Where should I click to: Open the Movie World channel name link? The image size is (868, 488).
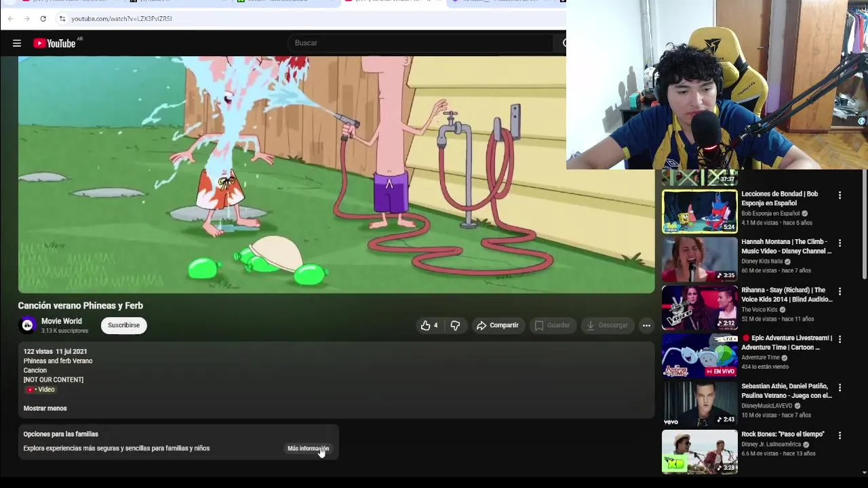click(62, 321)
